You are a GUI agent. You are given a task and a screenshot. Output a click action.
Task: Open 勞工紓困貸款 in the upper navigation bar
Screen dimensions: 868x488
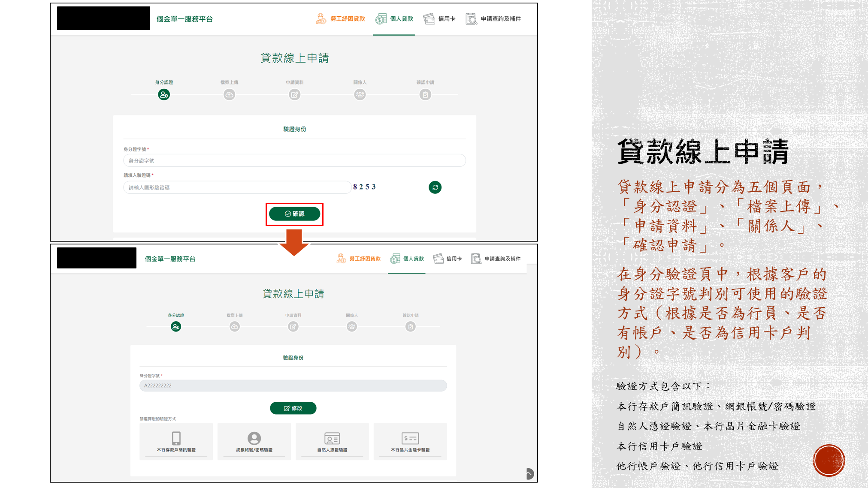[341, 19]
